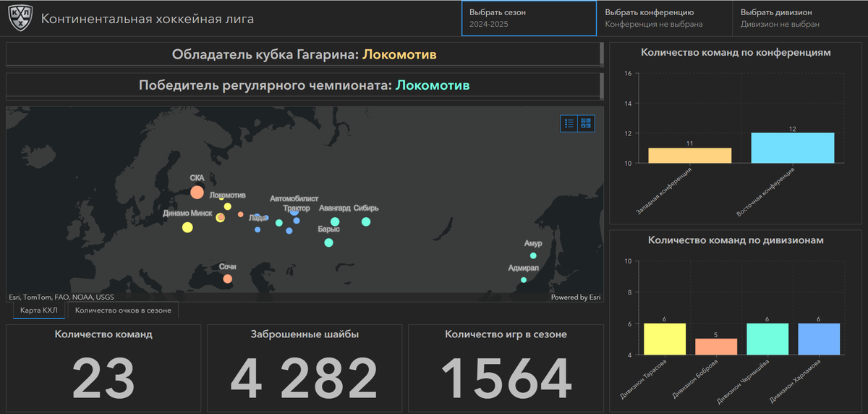Select the СКА team marker on map
Image resolution: width=868 pixels, height=414 pixels.
pos(197,192)
